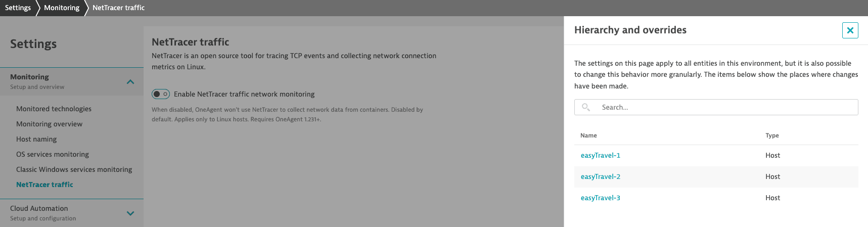Open the easyTravel-1 host override
Viewport: 868px width, 227px height.
click(x=601, y=155)
